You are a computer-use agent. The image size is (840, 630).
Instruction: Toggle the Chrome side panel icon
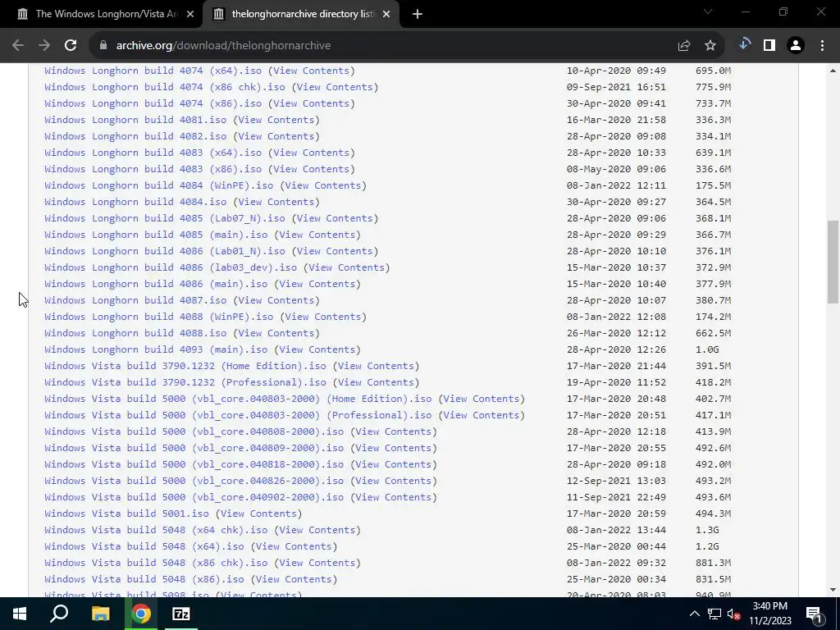[769, 46]
